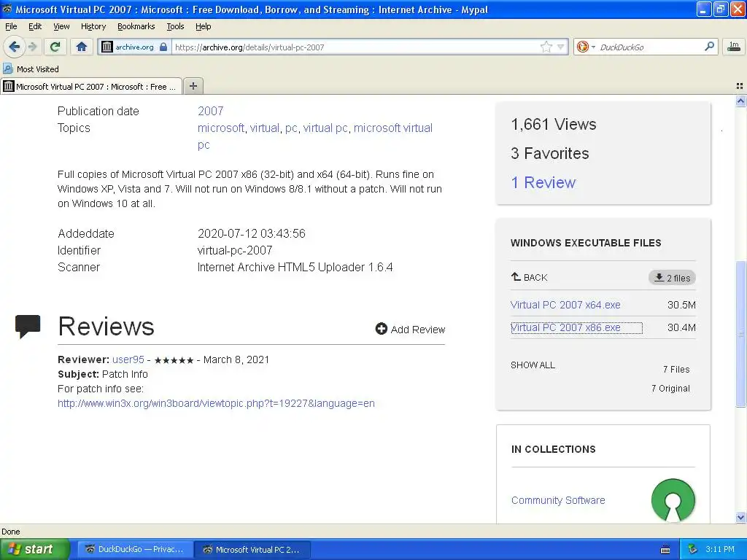The height and width of the screenshot is (560, 747).
Task: Open the History menu
Action: click(93, 26)
